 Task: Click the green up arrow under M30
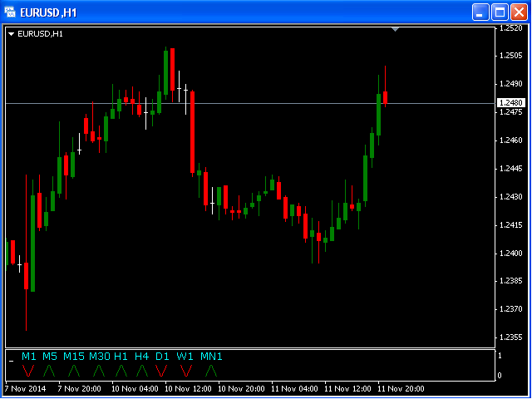[99, 371]
